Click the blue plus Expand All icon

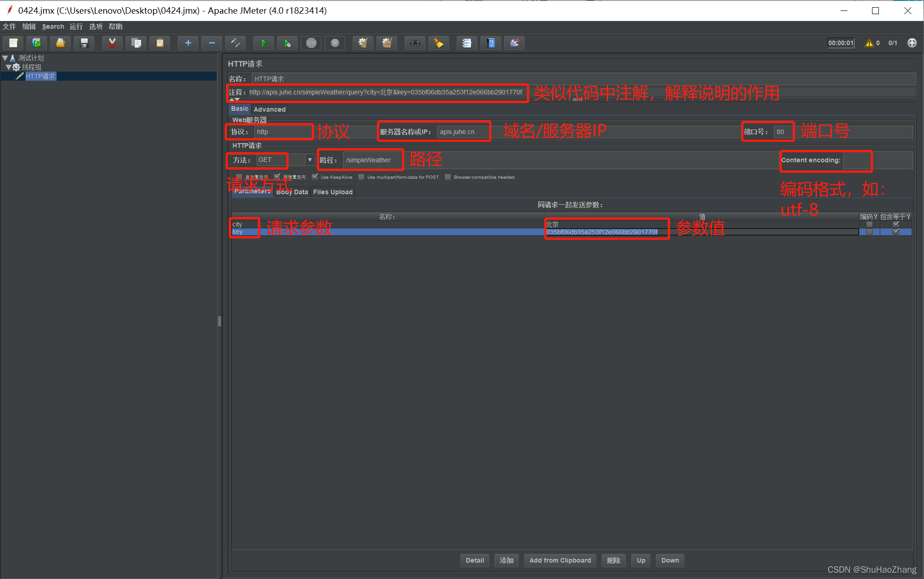tap(188, 43)
